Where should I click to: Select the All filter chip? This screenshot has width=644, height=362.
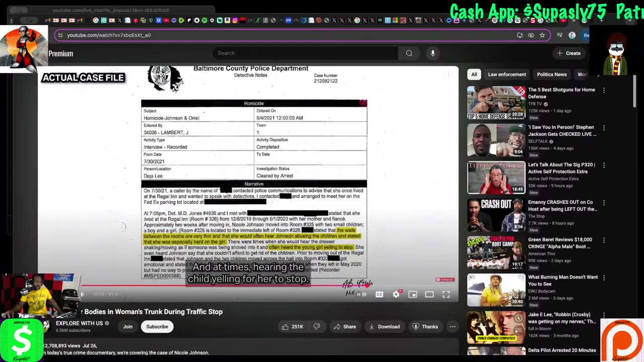coord(474,74)
